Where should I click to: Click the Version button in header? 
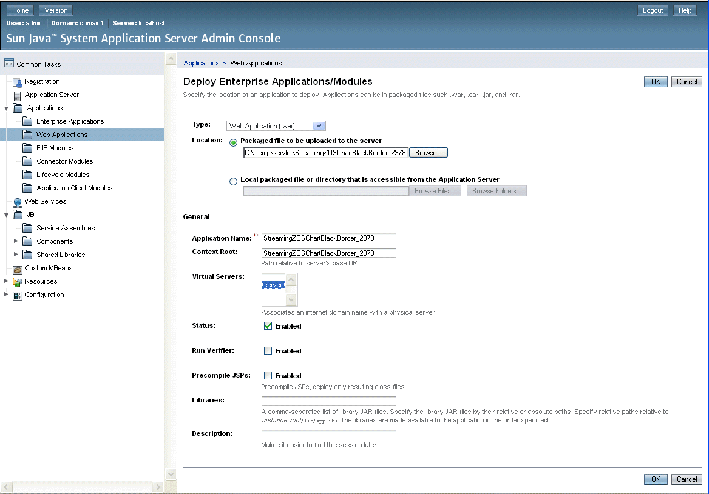click(x=56, y=10)
